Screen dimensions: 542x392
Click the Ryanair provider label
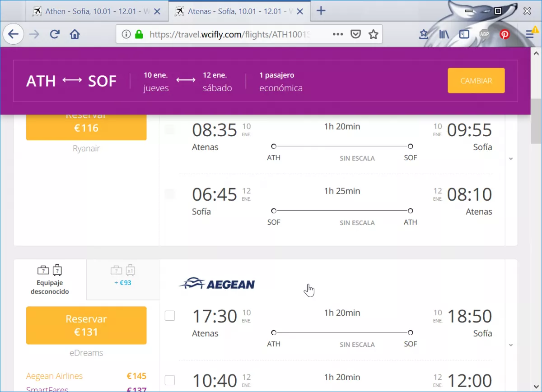point(86,148)
